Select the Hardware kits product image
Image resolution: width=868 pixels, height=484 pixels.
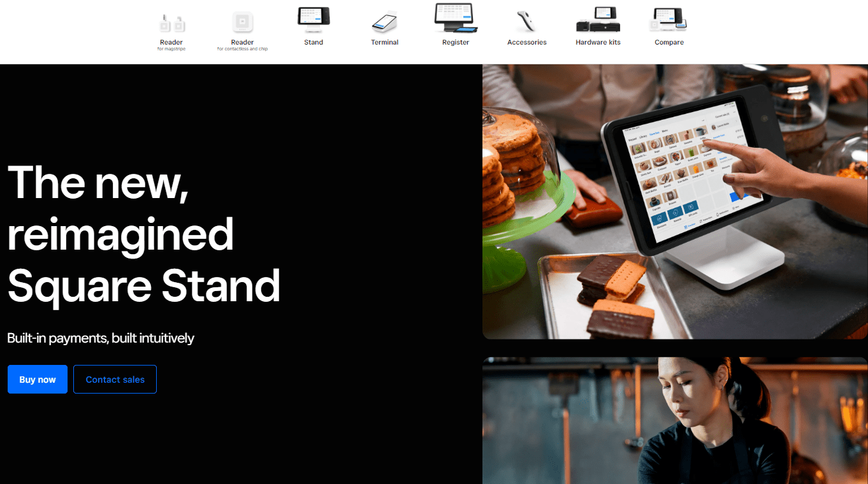pos(598,19)
